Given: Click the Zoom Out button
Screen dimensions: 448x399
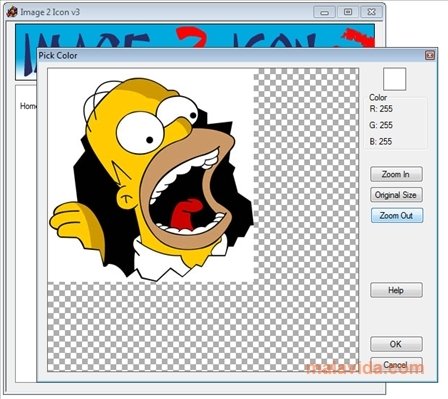Looking at the screenshot, I should 397,215.
